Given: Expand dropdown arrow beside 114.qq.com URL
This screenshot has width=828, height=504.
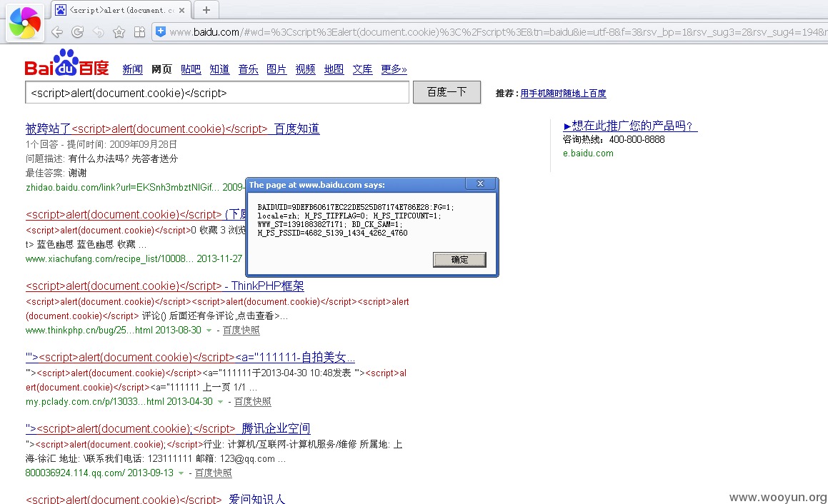Looking at the screenshot, I should point(181,473).
